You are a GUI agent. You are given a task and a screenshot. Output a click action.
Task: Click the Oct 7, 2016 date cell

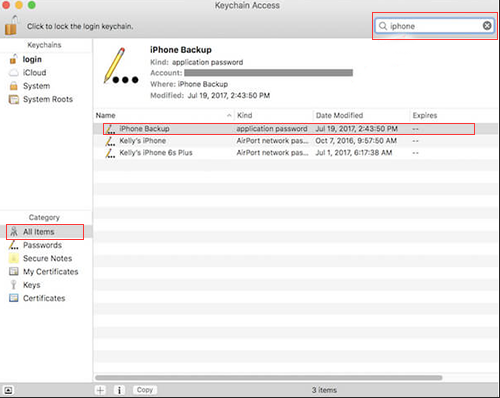[x=356, y=141]
